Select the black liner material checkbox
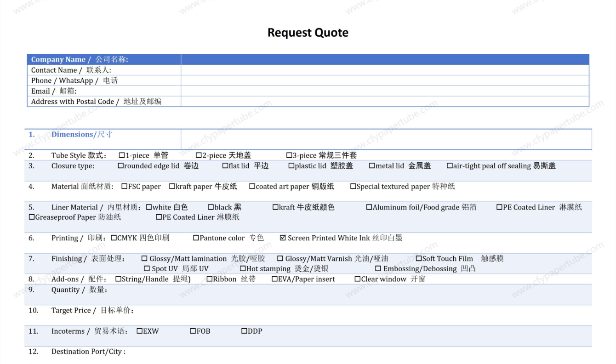Viewport: 616px width, 364px height. pyautogui.click(x=211, y=207)
